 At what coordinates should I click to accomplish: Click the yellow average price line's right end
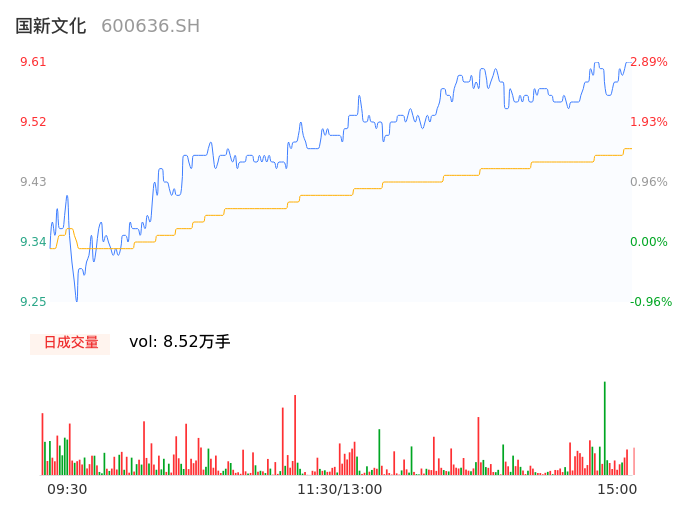tap(630, 149)
